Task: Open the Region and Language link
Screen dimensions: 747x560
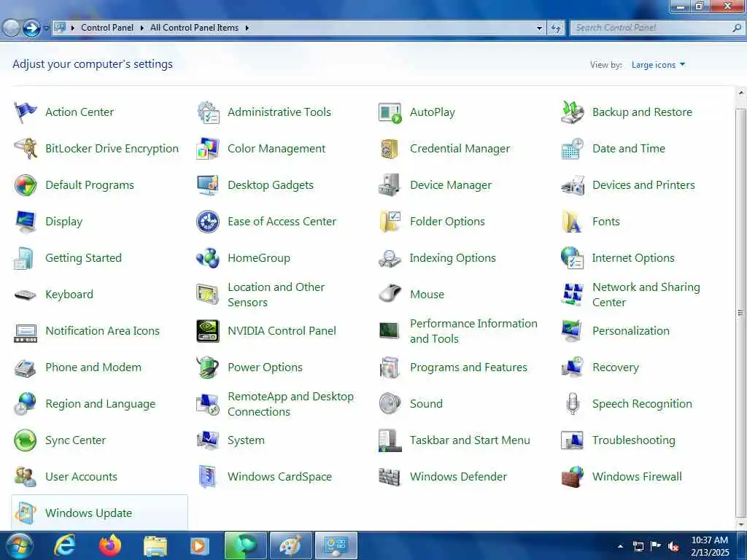Action: pyautogui.click(x=100, y=404)
